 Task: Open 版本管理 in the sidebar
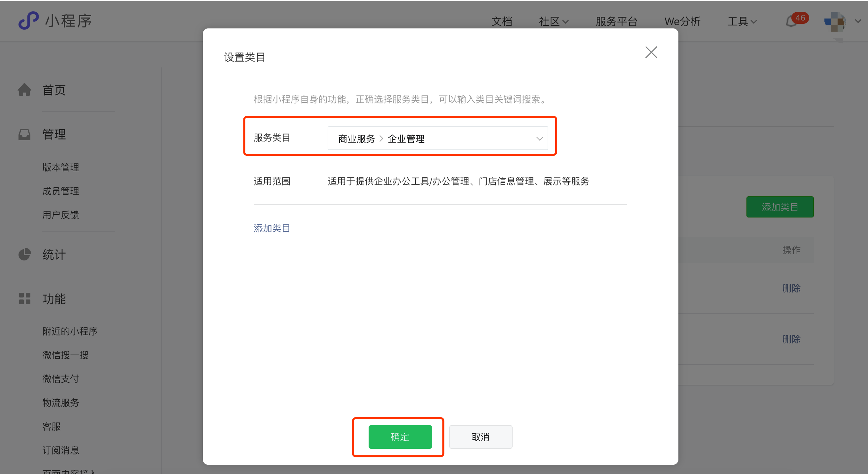61,167
